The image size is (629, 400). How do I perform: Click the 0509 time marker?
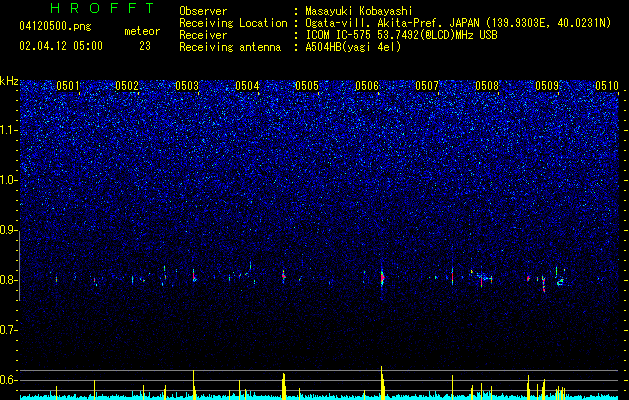point(547,85)
